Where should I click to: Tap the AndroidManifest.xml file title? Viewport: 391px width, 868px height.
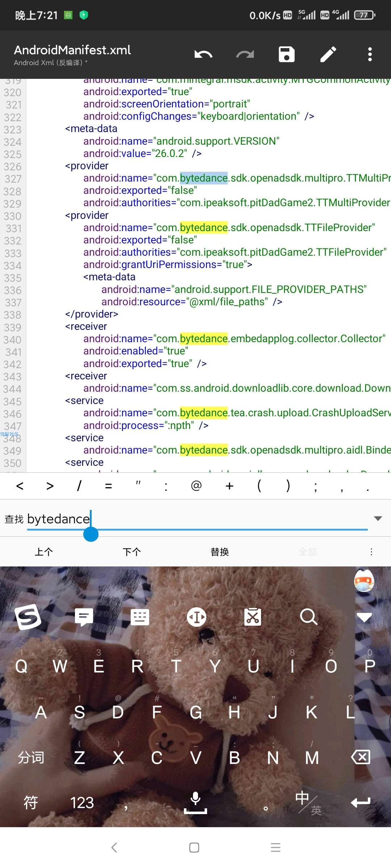point(72,50)
